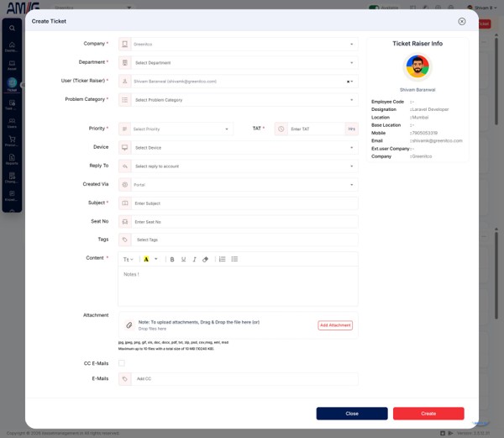Click the E-Mails field tag icon
The image size is (504, 438).
pyautogui.click(x=124, y=379)
